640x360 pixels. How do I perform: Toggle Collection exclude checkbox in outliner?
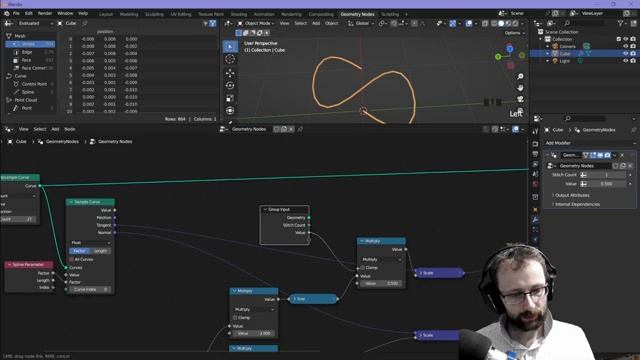coord(619,39)
